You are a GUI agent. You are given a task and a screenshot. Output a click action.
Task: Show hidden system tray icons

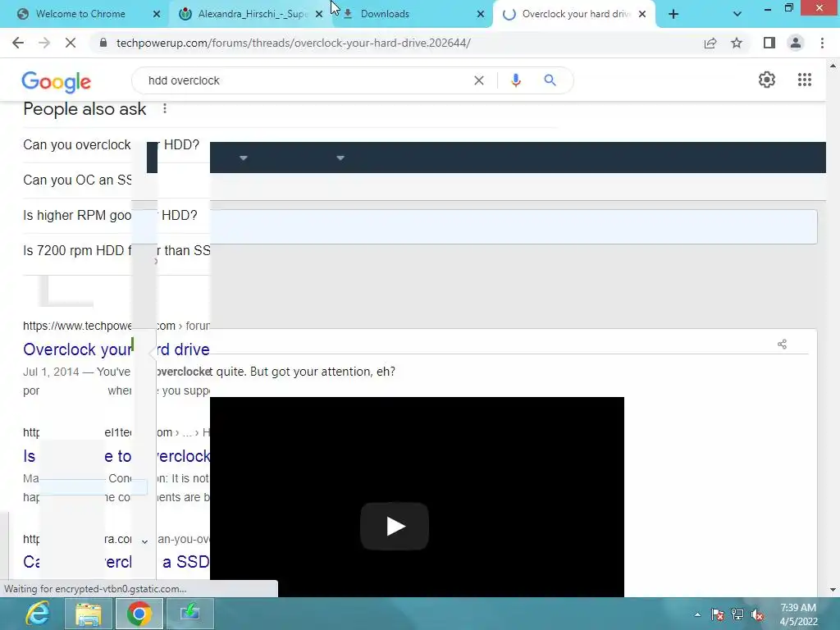tap(697, 614)
